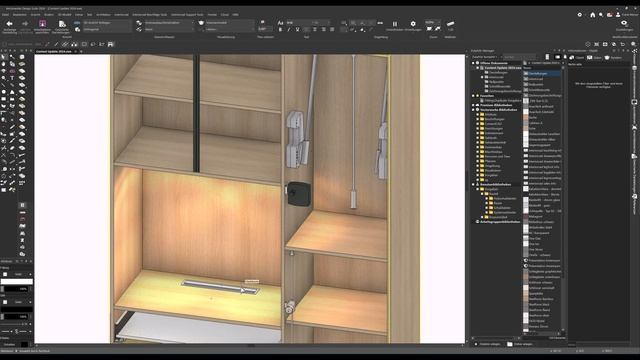This screenshot has width=640, height=360.
Task: Click the search magnifier at top right
Action: point(601,15)
